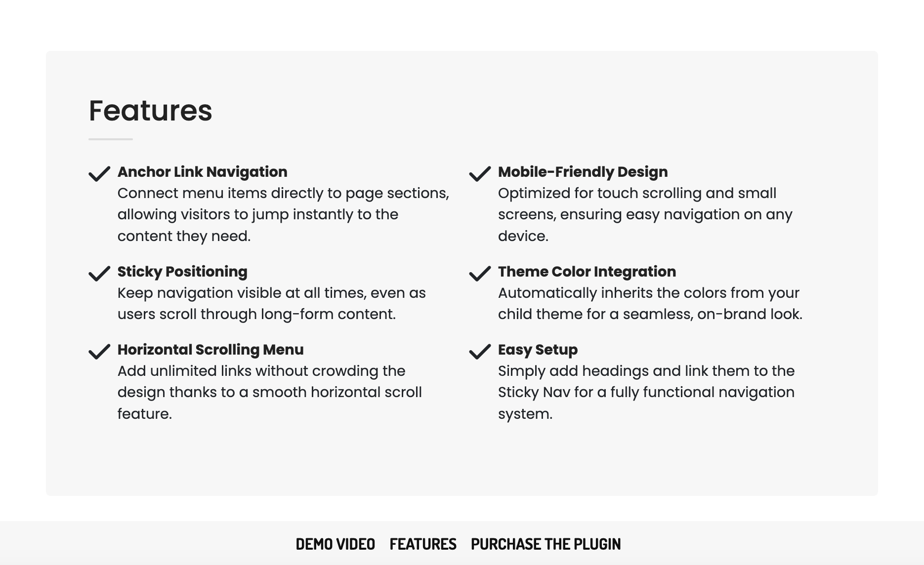Screen dimensions: 924x565
Task: Open the Demo Video nav link
Action: tap(336, 544)
